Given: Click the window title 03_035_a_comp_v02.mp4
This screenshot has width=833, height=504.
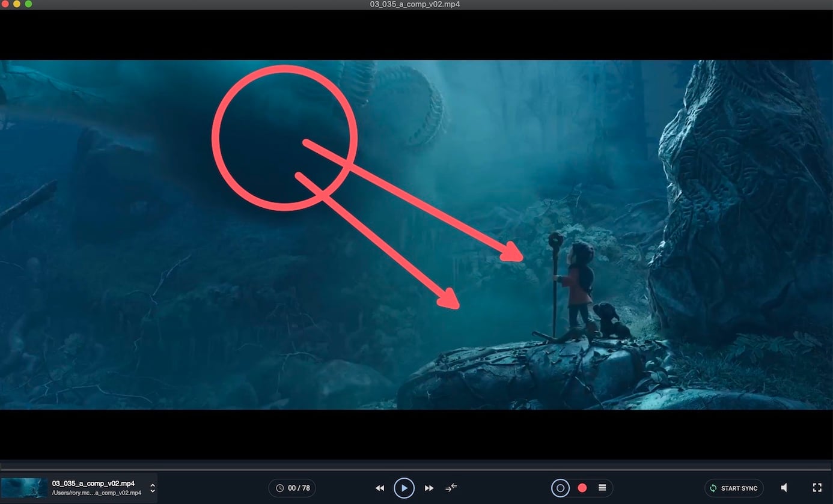Looking at the screenshot, I should tap(416, 4).
